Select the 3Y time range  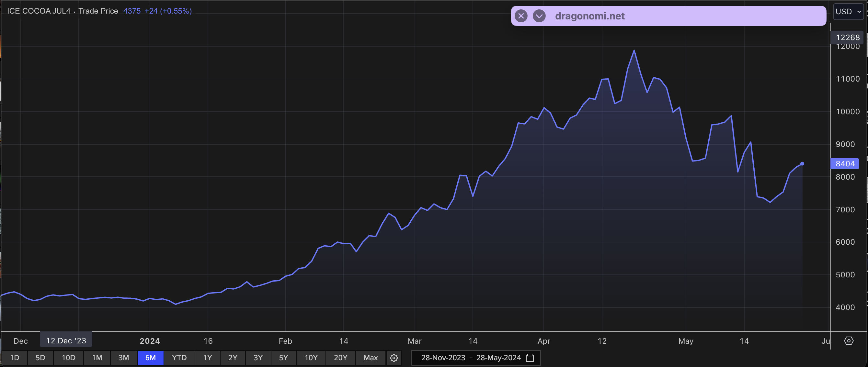coord(258,358)
